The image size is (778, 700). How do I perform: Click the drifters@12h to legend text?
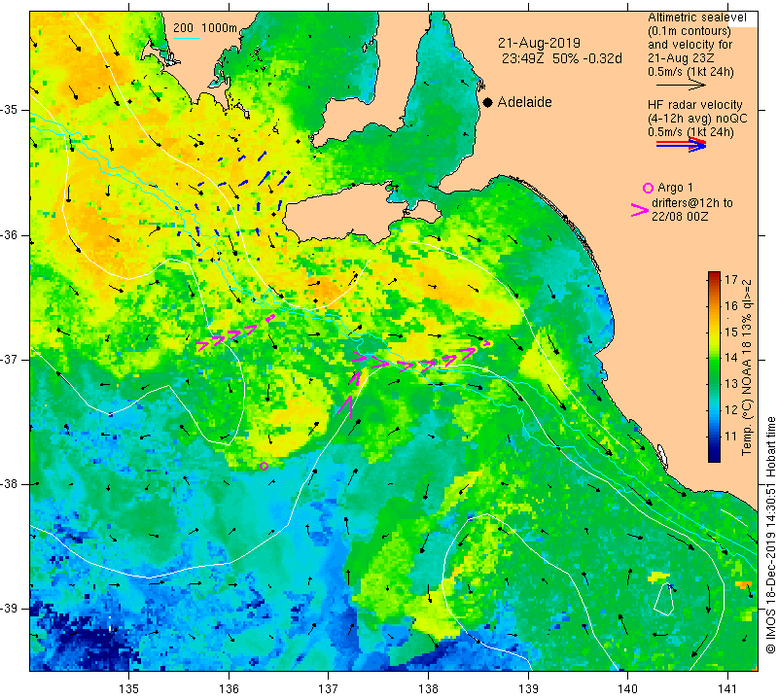(x=691, y=203)
